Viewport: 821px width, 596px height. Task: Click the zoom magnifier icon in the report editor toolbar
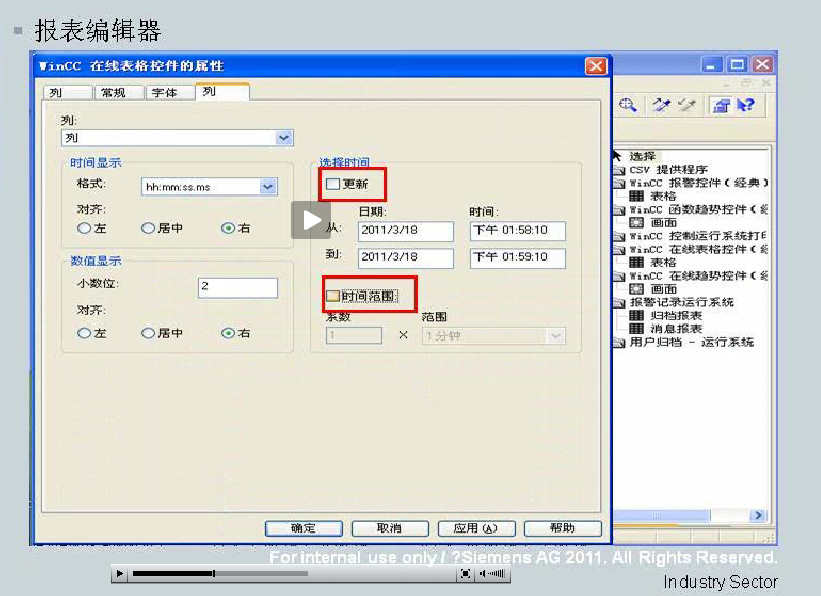point(628,105)
